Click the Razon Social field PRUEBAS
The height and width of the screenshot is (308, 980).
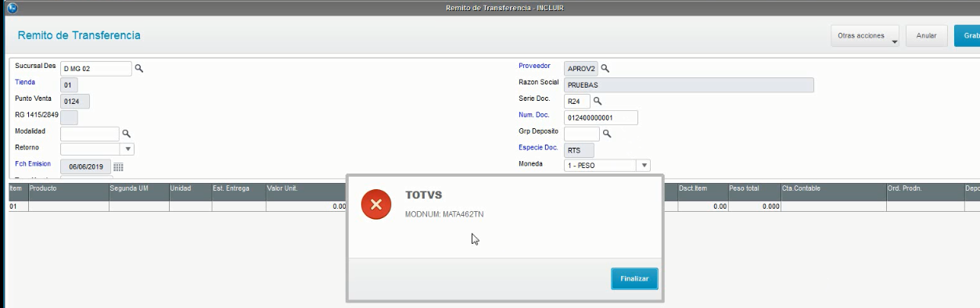pyautogui.click(x=688, y=84)
